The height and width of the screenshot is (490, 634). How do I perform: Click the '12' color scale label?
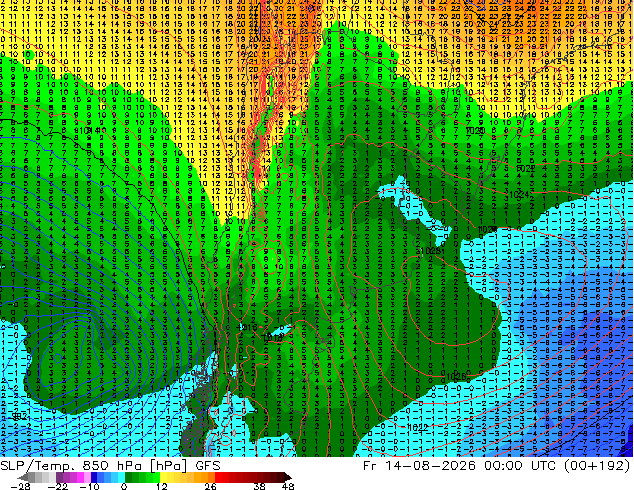pos(162,486)
